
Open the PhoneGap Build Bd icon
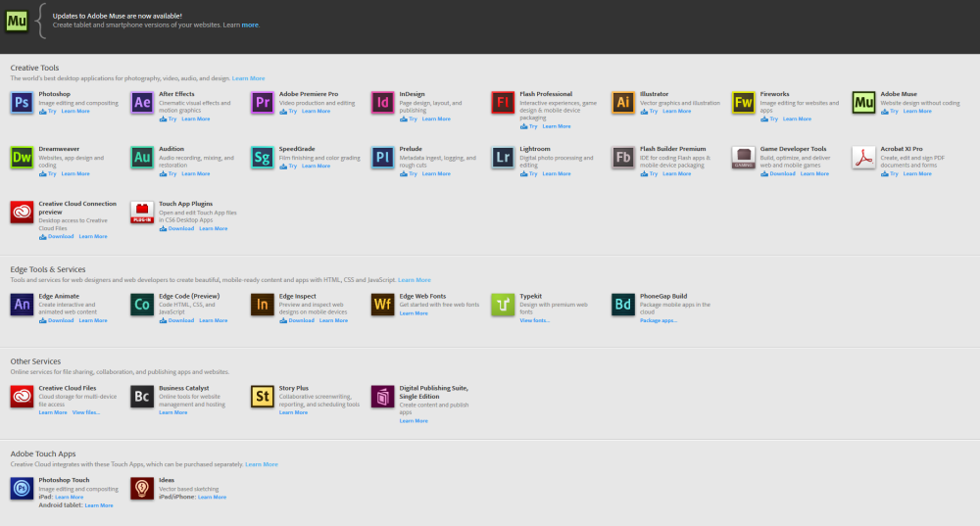click(623, 305)
